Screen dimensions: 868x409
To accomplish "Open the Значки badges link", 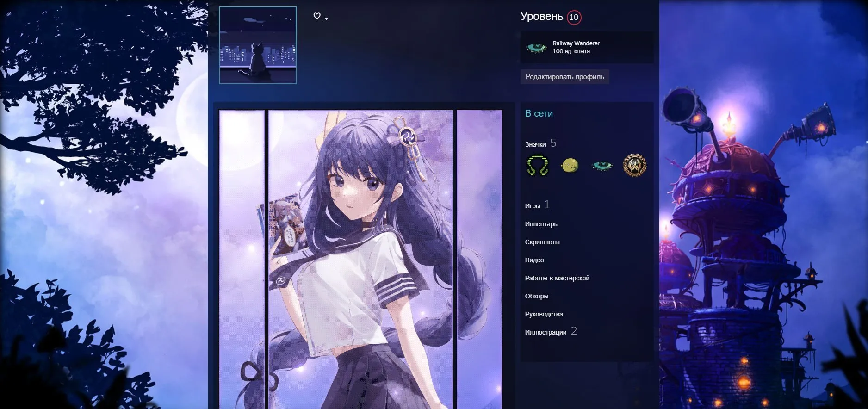I will 535,144.
